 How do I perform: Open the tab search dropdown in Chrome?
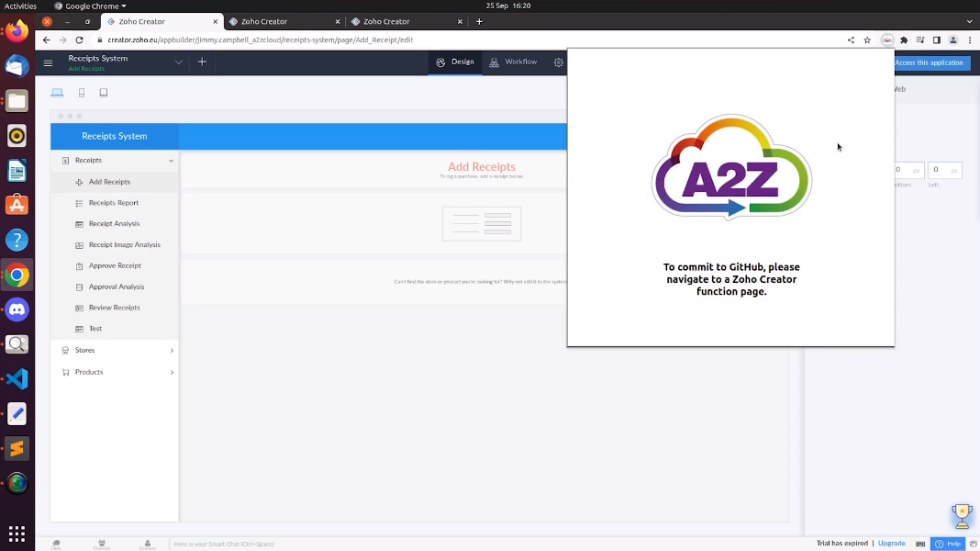969,21
